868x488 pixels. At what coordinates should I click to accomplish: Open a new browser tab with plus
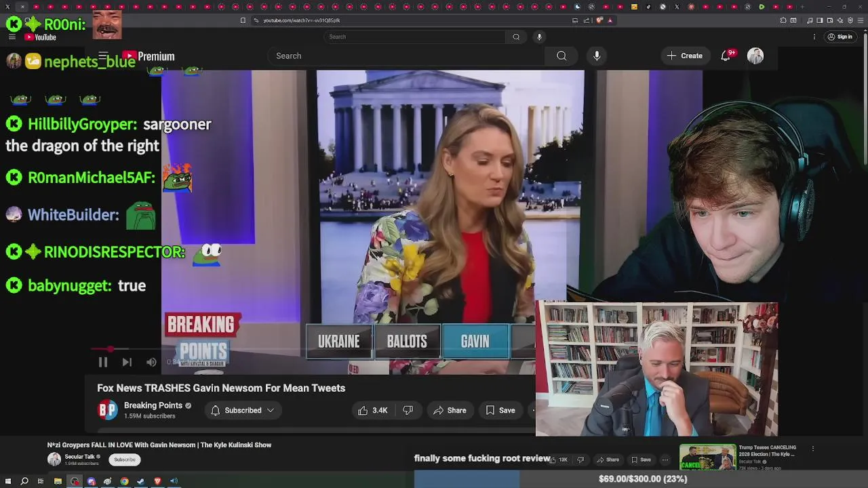click(x=802, y=7)
